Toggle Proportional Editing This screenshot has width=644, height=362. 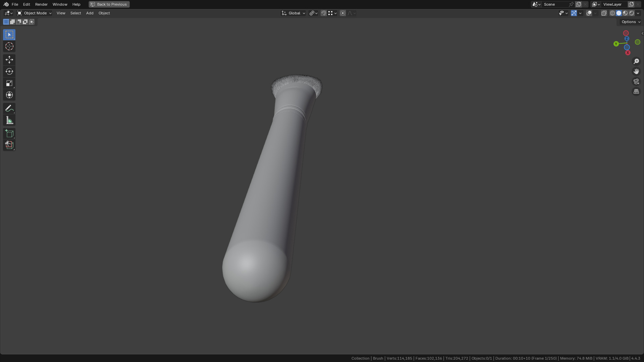pyautogui.click(x=342, y=13)
